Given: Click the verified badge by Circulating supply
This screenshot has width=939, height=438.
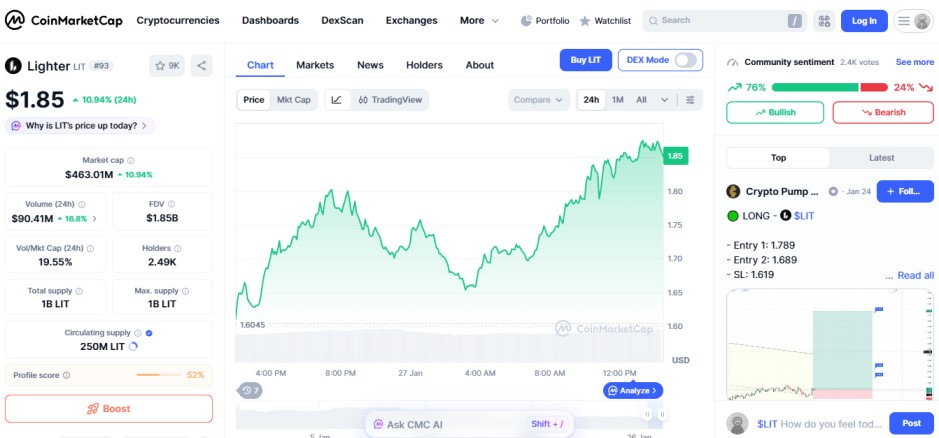Looking at the screenshot, I should coord(149,333).
